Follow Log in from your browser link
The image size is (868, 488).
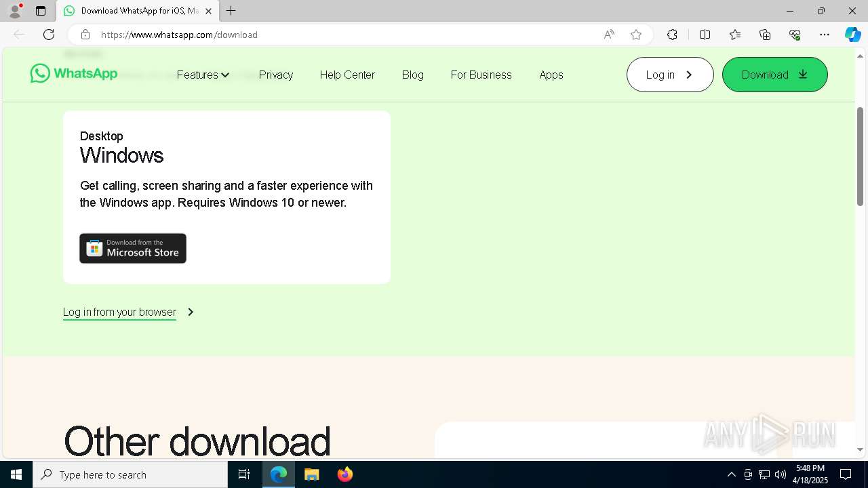119,312
